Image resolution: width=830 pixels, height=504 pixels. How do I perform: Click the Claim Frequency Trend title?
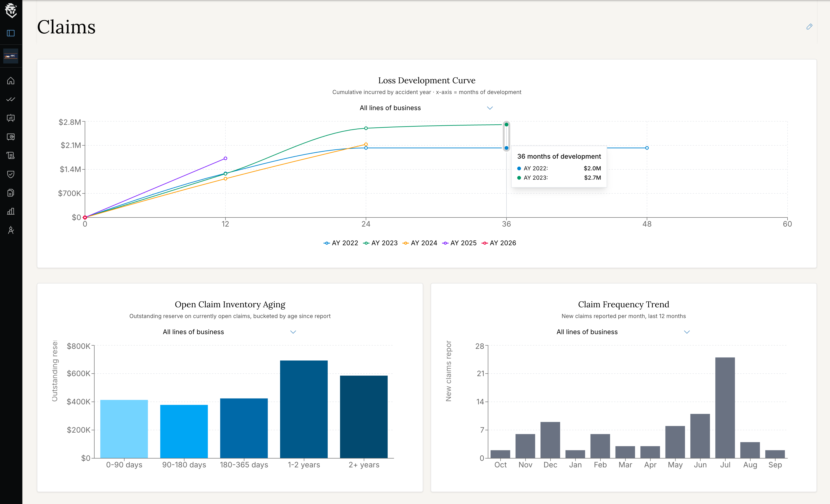623,304
